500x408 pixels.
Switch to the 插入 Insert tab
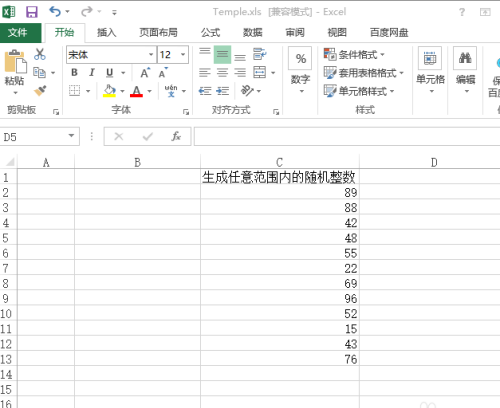[107, 32]
